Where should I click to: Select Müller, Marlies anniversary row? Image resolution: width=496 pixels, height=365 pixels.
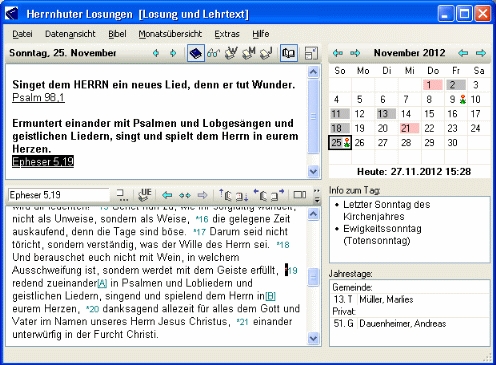point(409,299)
